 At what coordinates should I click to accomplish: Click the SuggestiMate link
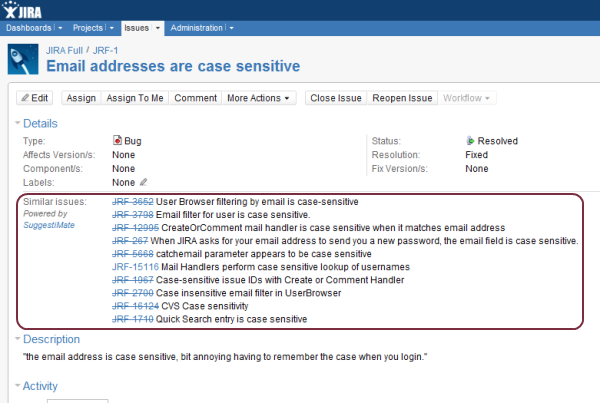[44, 226]
